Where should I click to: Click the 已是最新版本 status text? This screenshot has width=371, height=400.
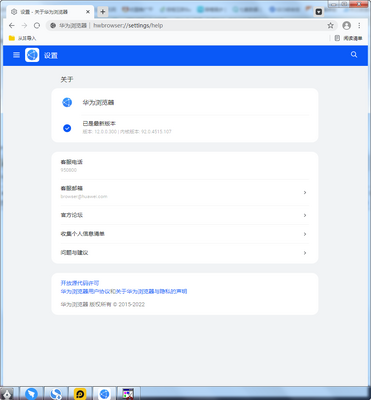[99, 124]
